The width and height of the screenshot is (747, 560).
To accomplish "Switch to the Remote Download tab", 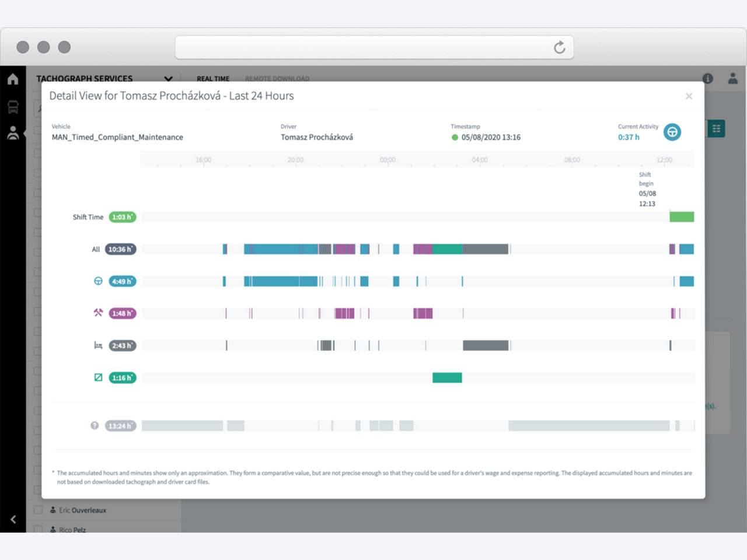I will (x=277, y=79).
